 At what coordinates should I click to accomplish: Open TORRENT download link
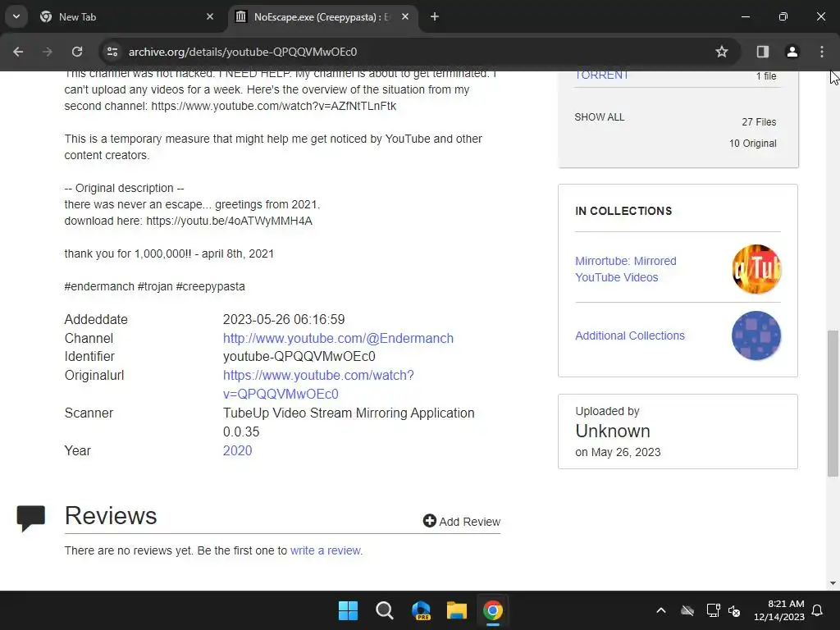pyautogui.click(x=601, y=75)
